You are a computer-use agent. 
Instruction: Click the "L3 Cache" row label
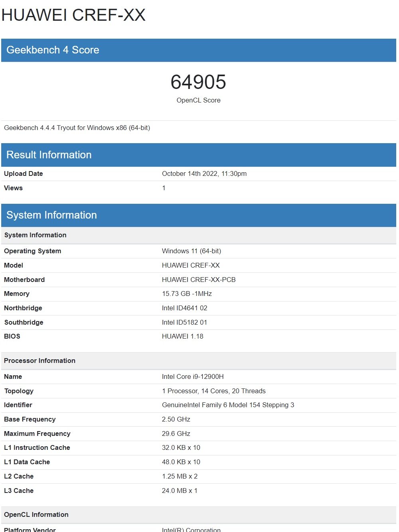[19, 491]
